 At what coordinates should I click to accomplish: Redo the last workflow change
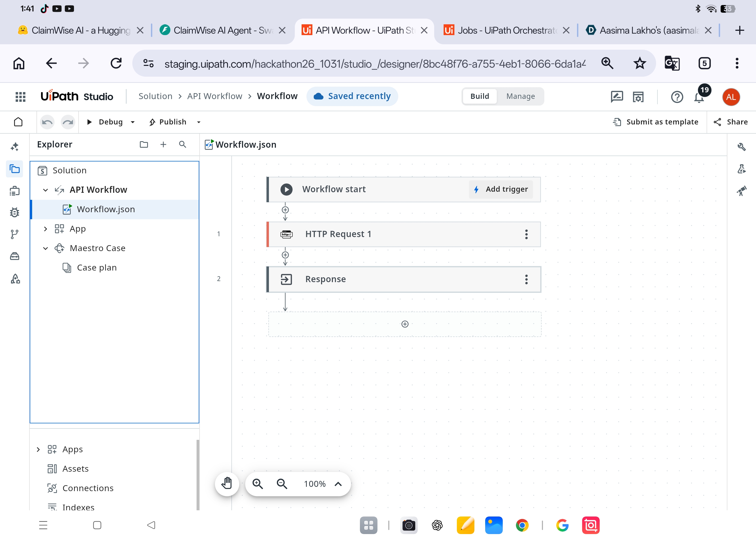68,122
